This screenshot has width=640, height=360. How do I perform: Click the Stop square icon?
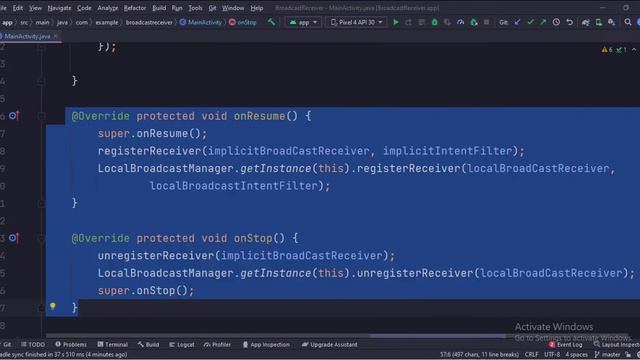[x=487, y=22]
